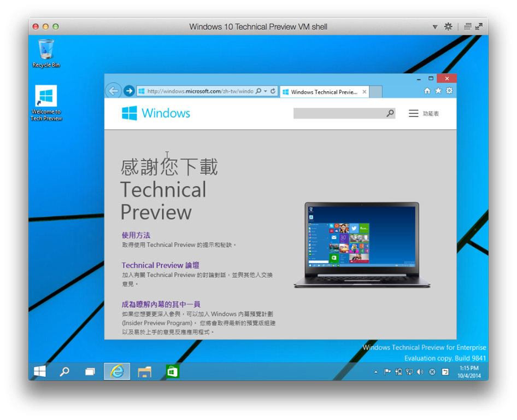Click the Mac green zoom button

pyautogui.click(x=56, y=26)
